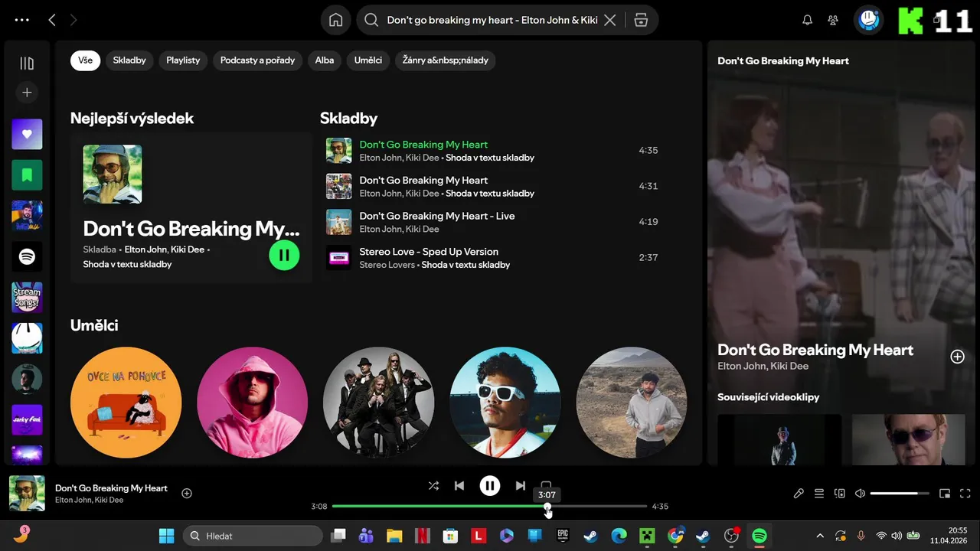The image size is (980, 551).
Task: Select the Skladby filter chip
Action: (129, 60)
